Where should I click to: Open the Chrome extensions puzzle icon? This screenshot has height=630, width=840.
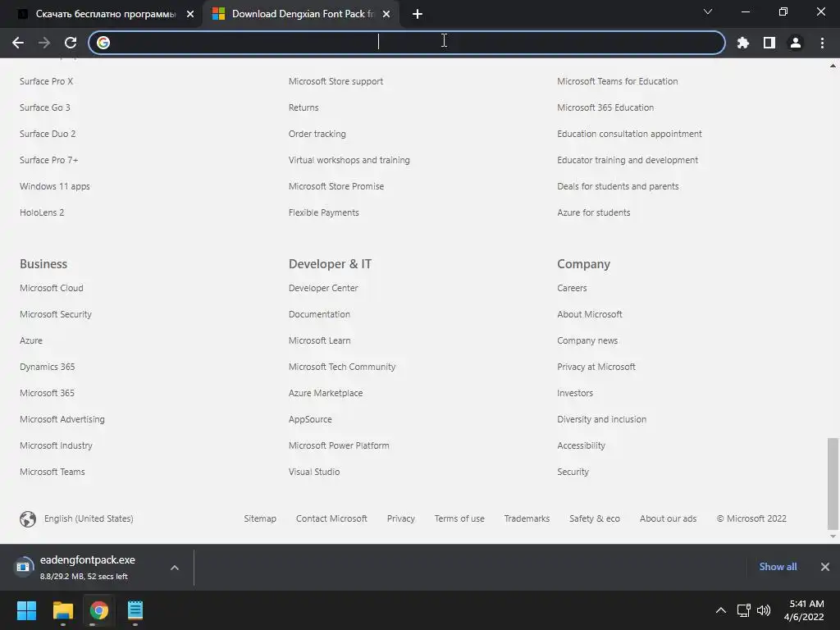[742, 43]
